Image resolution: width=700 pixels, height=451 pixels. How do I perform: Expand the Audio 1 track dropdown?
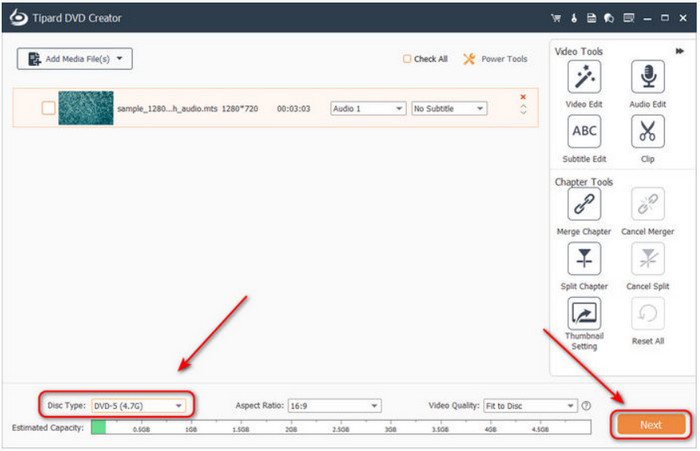tap(367, 108)
